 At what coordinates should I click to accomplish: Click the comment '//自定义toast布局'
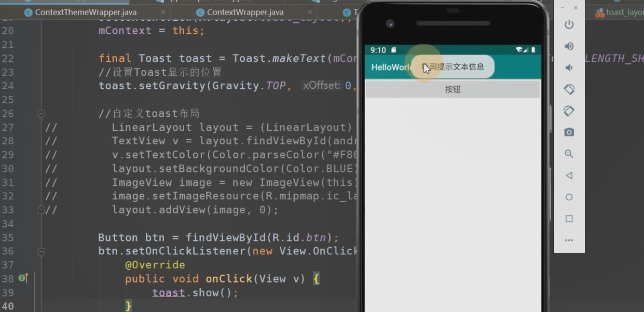[x=149, y=113]
